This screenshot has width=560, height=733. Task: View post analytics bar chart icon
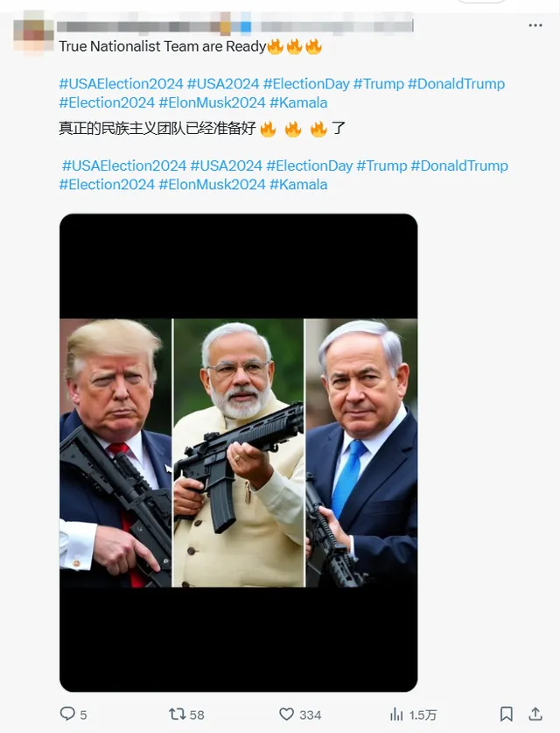(396, 714)
